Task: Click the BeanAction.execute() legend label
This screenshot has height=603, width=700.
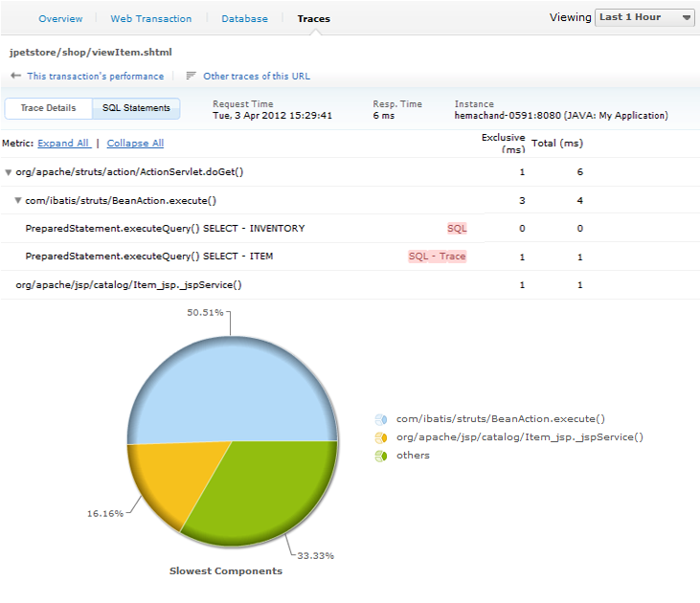Action: tap(501, 419)
